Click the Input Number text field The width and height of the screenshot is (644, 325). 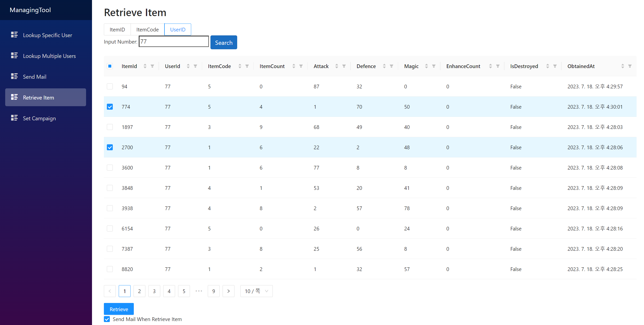click(x=174, y=42)
